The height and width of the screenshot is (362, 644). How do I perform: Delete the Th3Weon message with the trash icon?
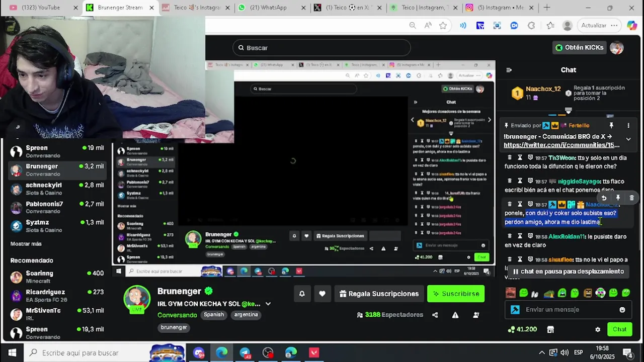tap(509, 157)
